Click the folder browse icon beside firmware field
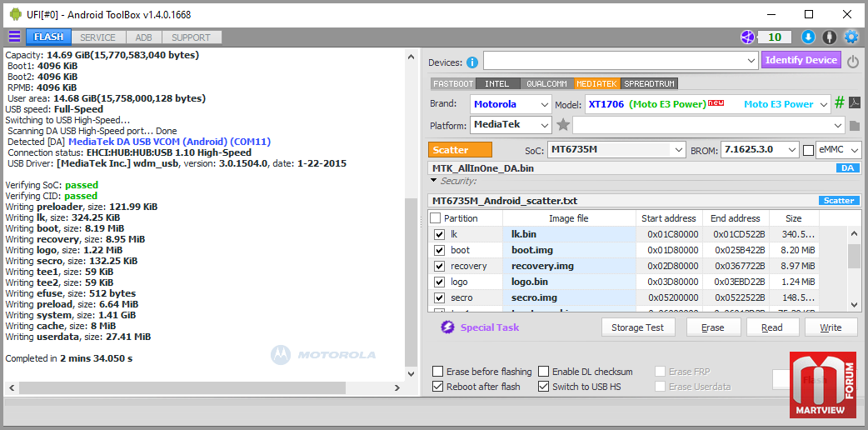Screen dimensions: 868x430 click(855, 125)
